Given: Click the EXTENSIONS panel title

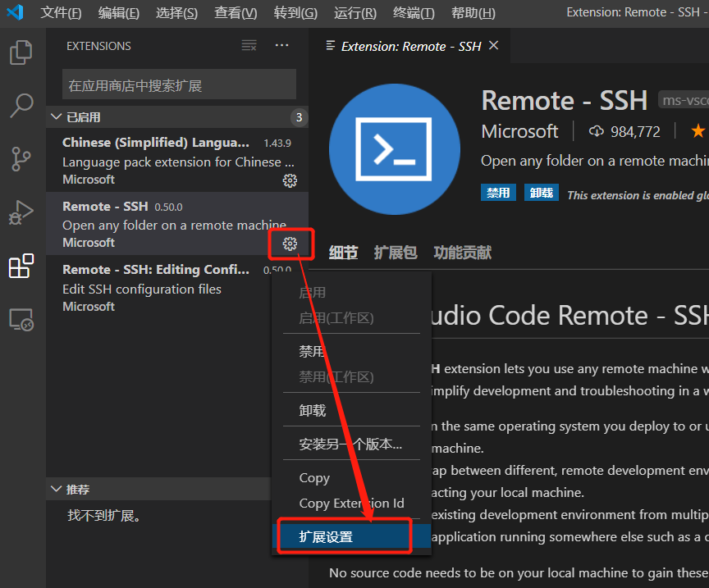Looking at the screenshot, I should tap(98, 46).
